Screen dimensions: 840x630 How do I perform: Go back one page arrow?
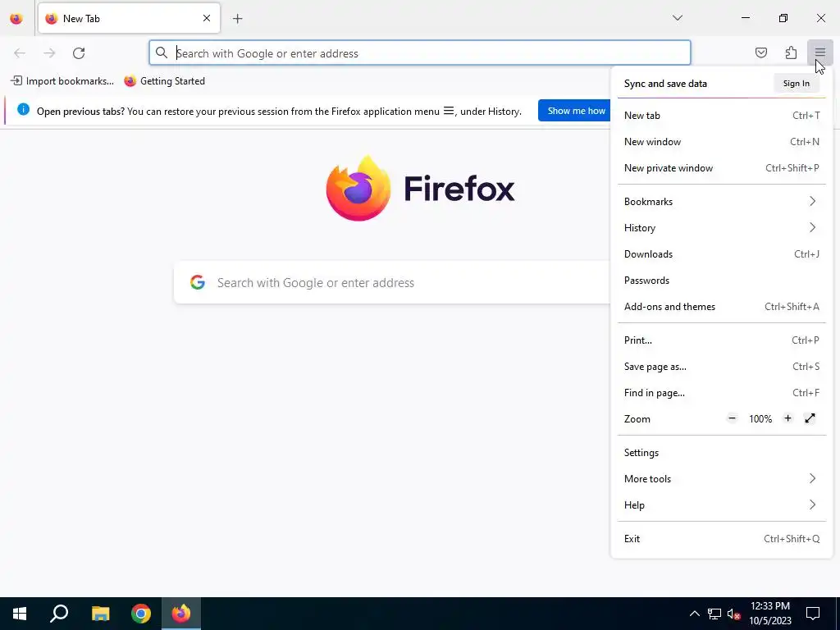point(20,53)
